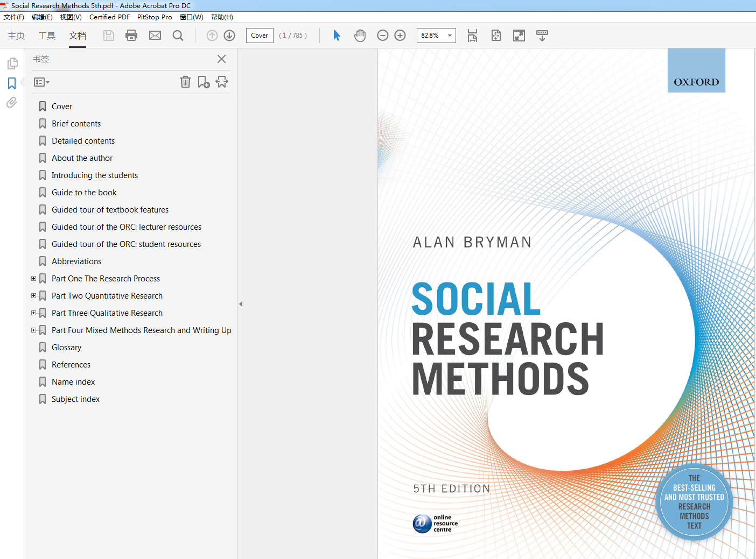Image resolution: width=756 pixels, height=559 pixels.
Task: Open the PitStop Pro menu
Action: [155, 17]
